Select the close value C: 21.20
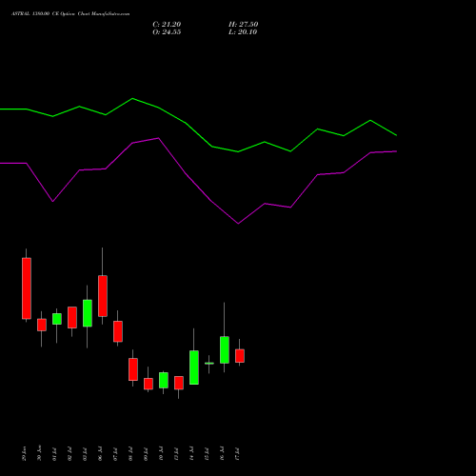Image resolution: width=476 pixels, height=476 pixels. pyautogui.click(x=167, y=25)
